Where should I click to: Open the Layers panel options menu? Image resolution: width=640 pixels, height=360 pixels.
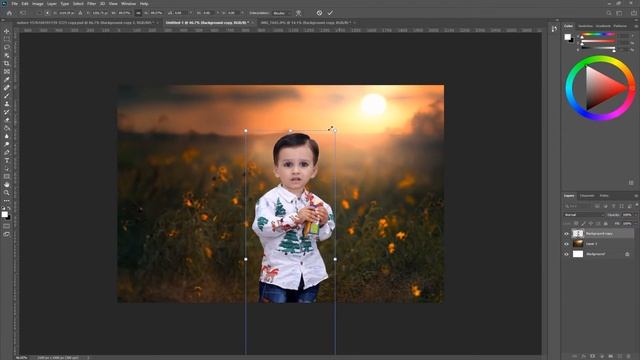pyautogui.click(x=636, y=196)
